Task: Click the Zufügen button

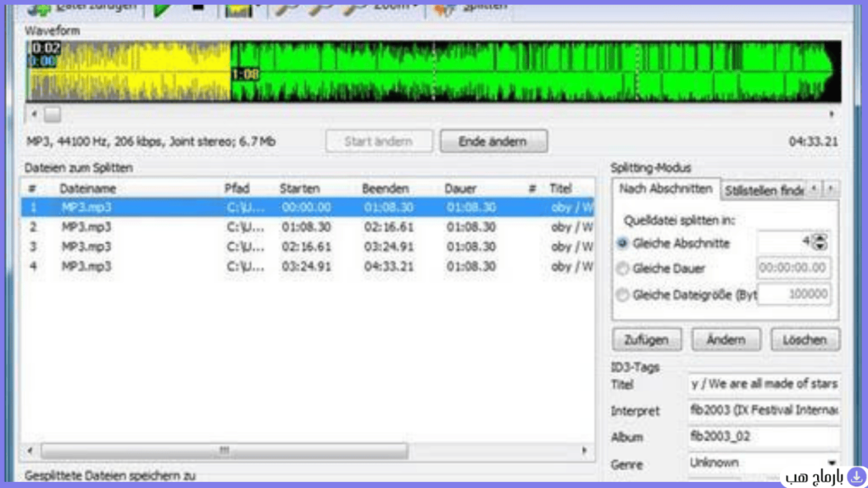Action: (x=647, y=340)
